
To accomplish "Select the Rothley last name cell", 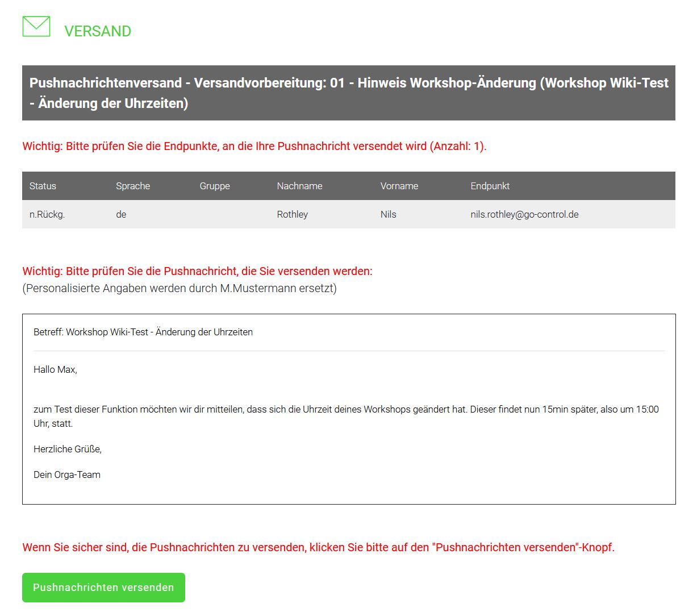I will tap(292, 214).
